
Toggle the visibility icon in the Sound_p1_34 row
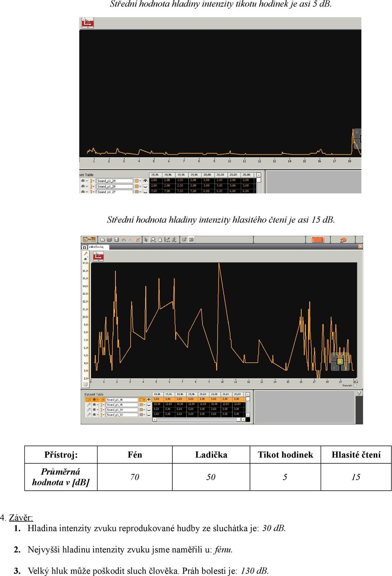(149, 409)
